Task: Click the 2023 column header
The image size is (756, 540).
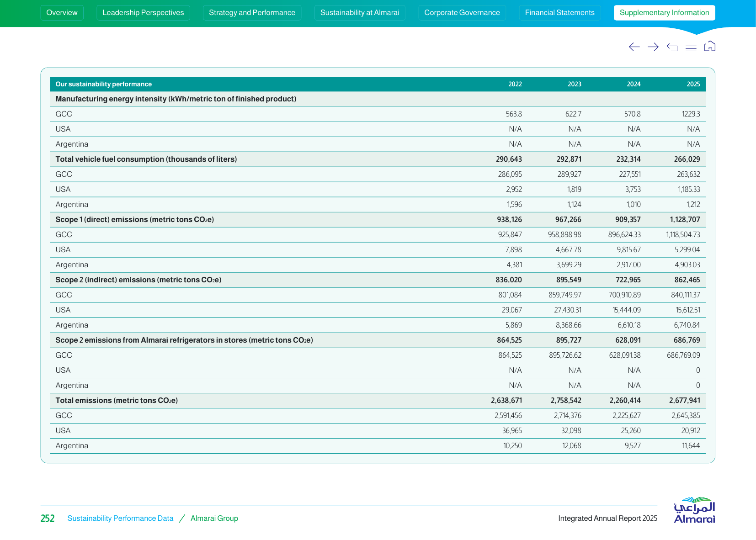Action: click(x=575, y=84)
